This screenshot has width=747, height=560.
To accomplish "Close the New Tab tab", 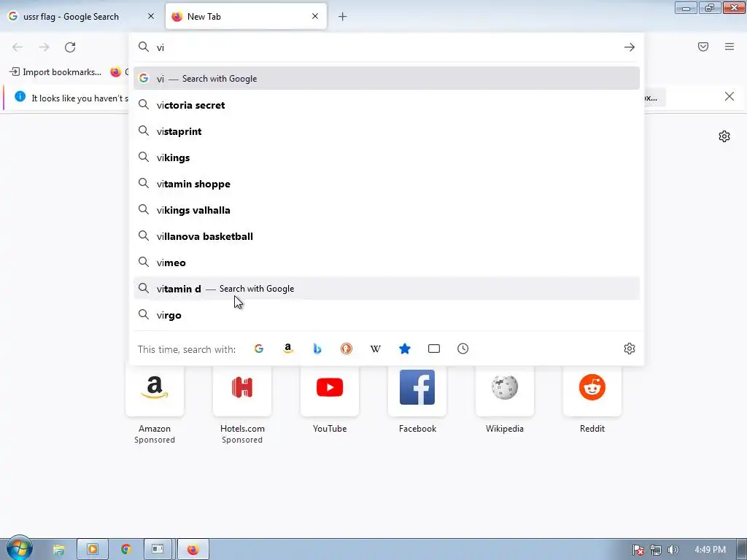I will [315, 16].
